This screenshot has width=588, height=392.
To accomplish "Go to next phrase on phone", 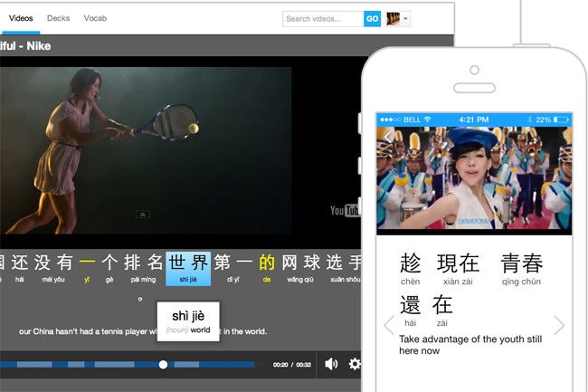I will (x=559, y=325).
